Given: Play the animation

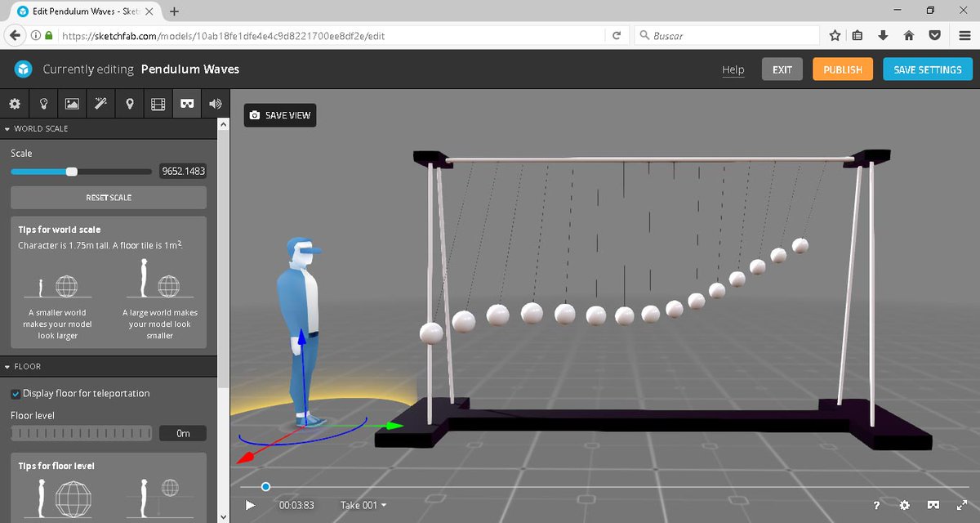Looking at the screenshot, I should pos(251,505).
